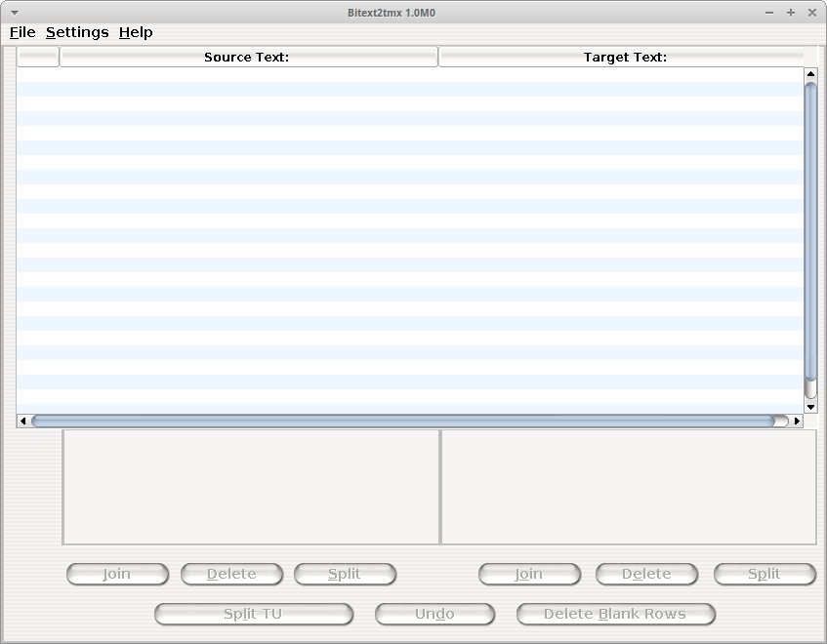Click the scroll left arrow
This screenshot has width=827, height=644.
coord(22,421)
